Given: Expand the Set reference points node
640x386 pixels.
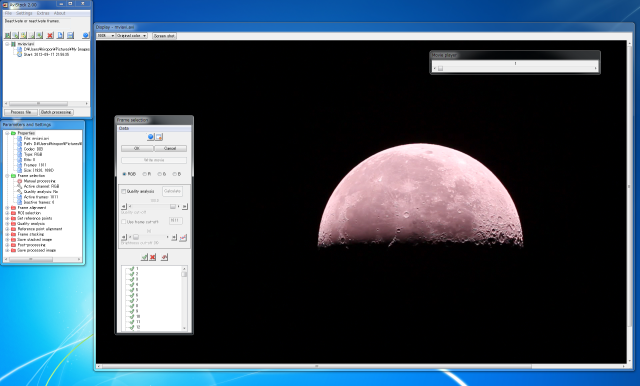Looking at the screenshot, I should pos(7,218).
